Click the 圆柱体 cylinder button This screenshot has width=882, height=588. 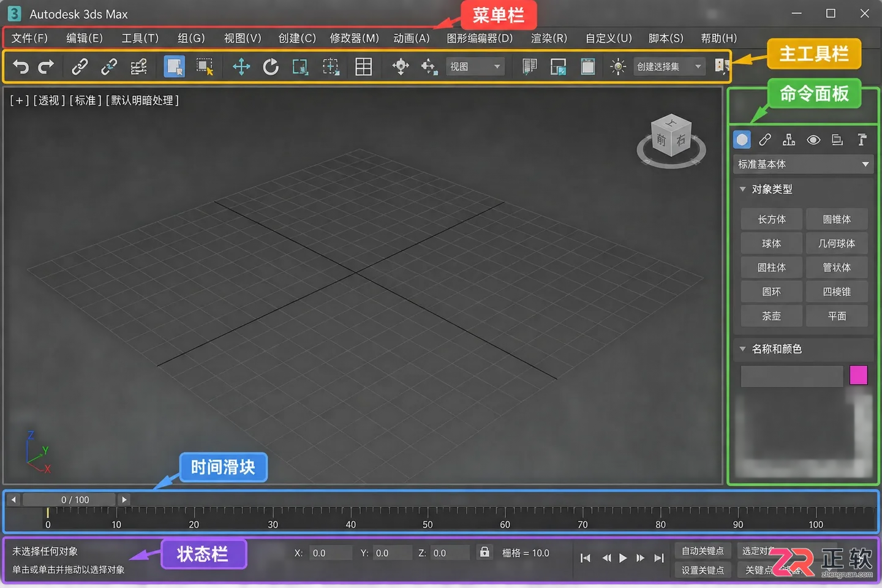(x=771, y=268)
